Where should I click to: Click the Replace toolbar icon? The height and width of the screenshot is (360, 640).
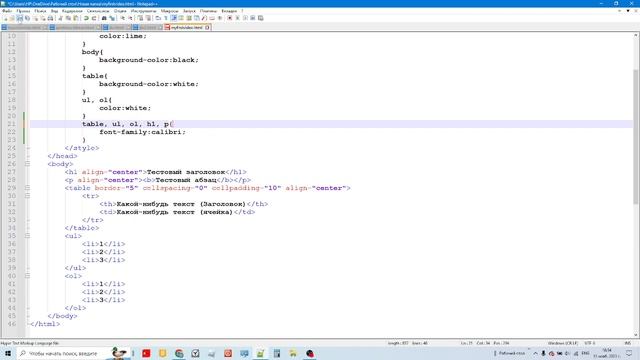click(x=112, y=18)
